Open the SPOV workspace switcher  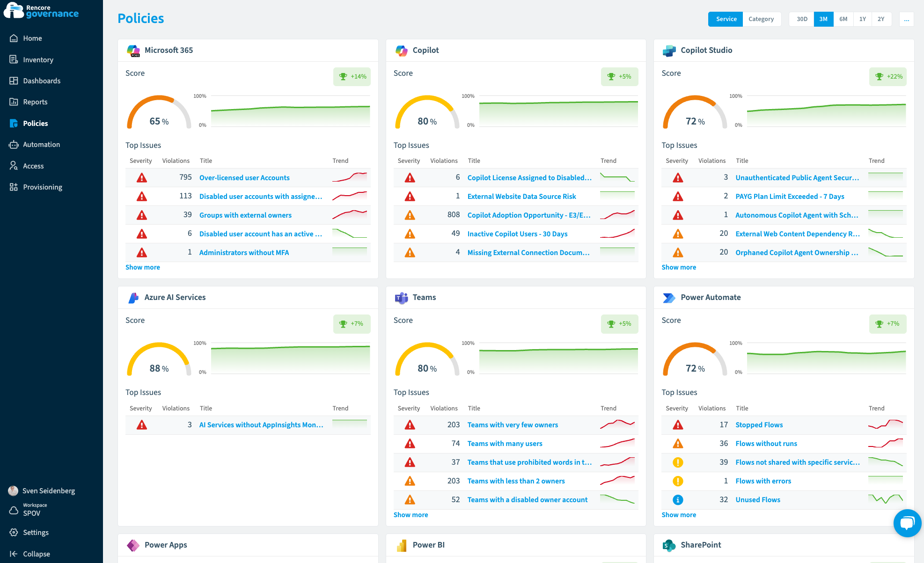coord(35,510)
